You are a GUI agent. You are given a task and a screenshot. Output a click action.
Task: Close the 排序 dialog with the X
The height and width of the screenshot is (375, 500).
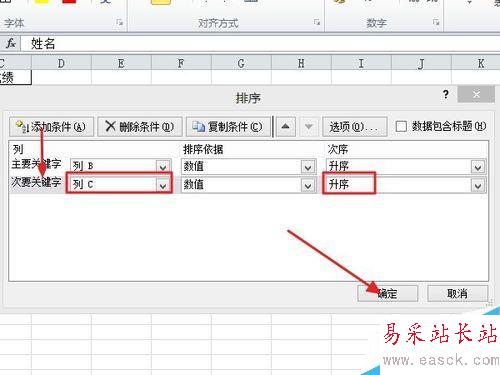[476, 95]
